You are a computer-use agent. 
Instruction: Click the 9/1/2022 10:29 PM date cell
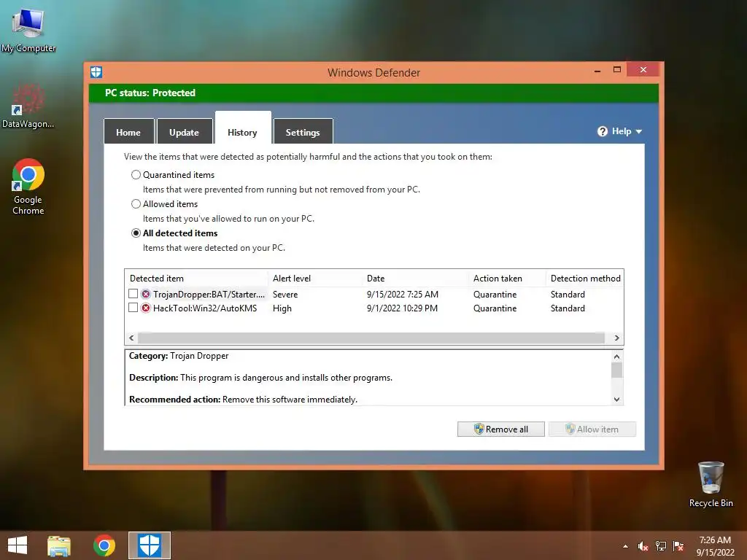coord(402,308)
